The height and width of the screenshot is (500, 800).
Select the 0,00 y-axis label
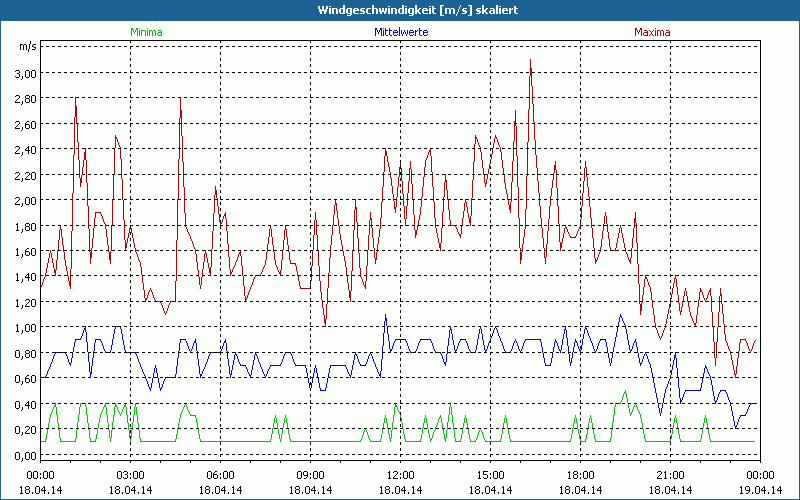click(25, 455)
